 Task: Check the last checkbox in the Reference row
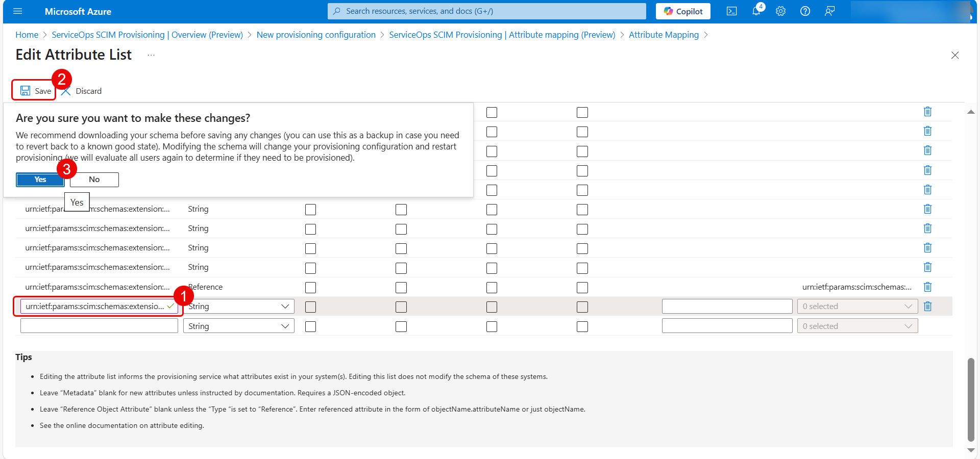coord(582,288)
